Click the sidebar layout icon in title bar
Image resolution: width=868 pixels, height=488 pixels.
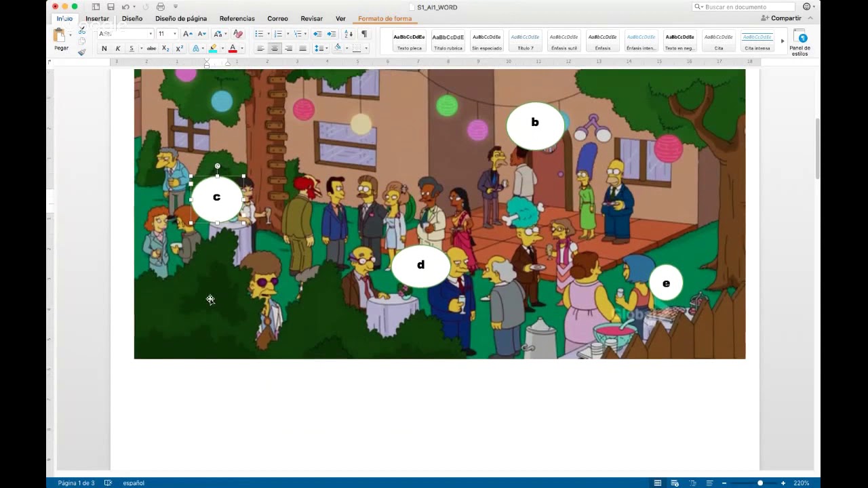tap(96, 7)
